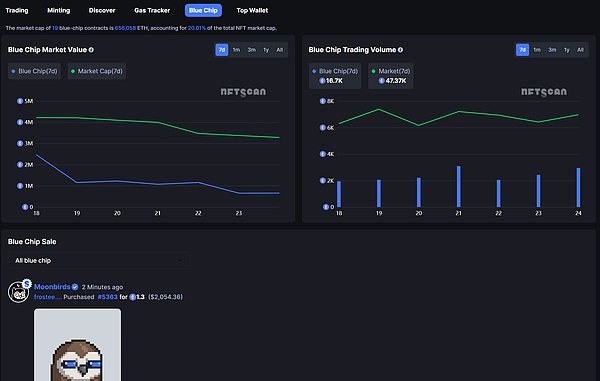Click the Moonbirds verified badge icon
The height and width of the screenshot is (381, 600).
[x=75, y=287]
